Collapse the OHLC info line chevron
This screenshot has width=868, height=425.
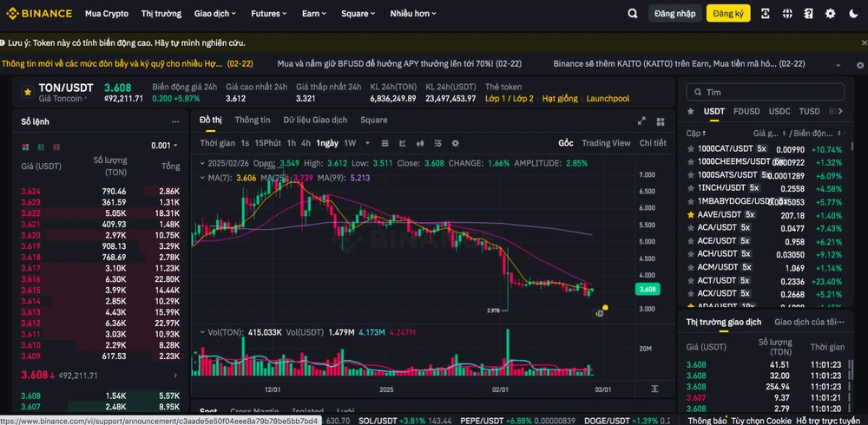coord(203,163)
